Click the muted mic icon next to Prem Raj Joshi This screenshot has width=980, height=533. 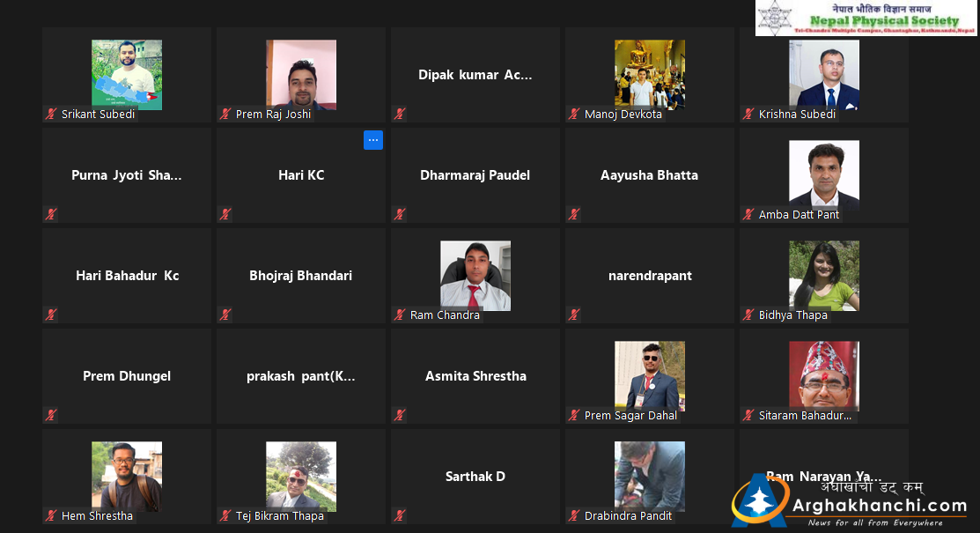(x=225, y=114)
